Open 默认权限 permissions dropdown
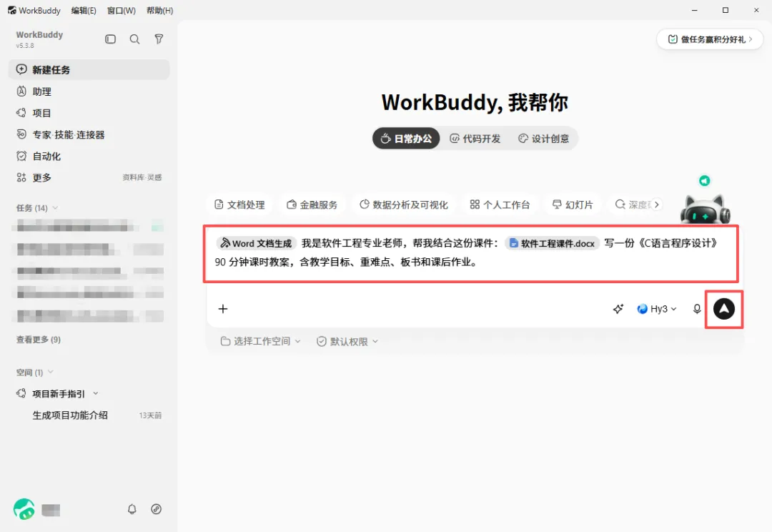 [347, 341]
